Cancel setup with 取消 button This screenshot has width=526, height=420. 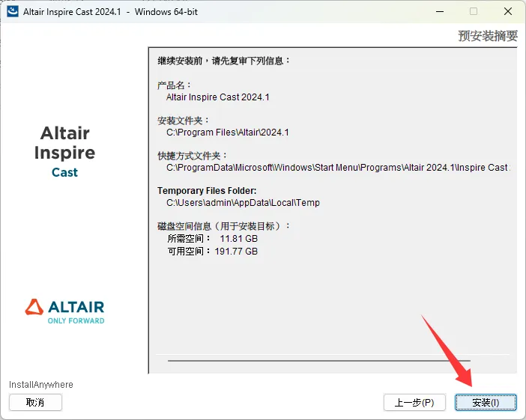35,402
